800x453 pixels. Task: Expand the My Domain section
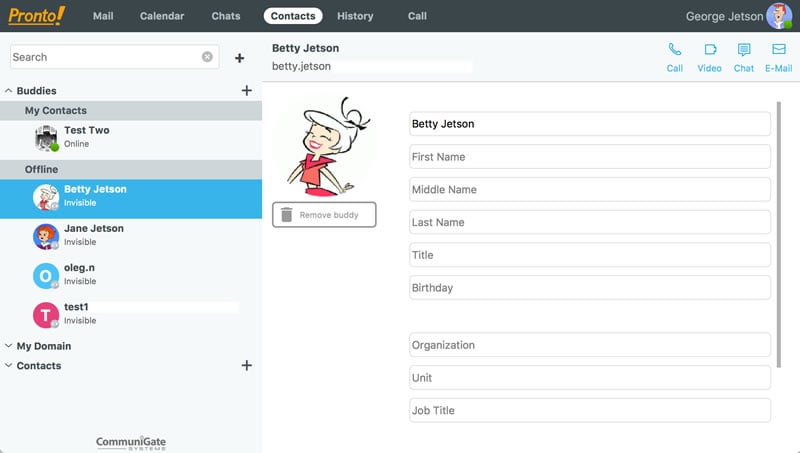click(9, 346)
